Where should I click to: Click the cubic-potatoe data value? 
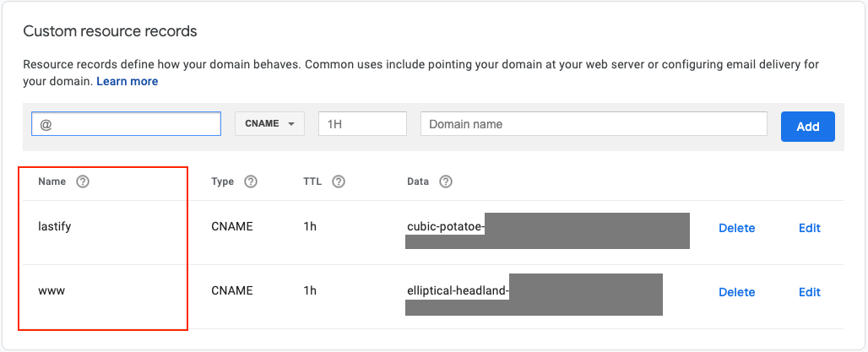pos(446,226)
